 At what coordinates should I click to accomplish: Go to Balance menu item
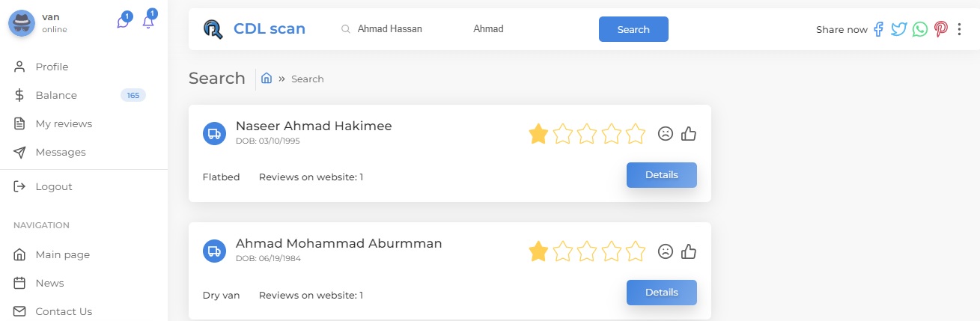click(x=56, y=95)
